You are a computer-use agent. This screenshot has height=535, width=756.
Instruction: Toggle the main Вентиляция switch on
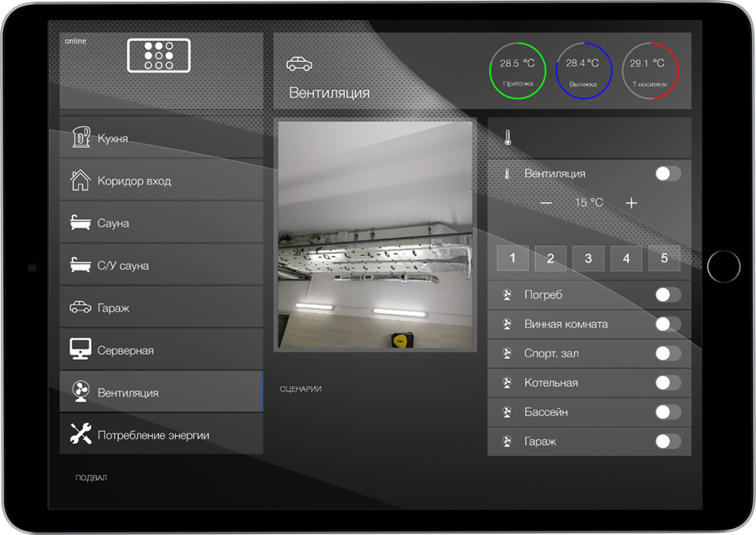click(x=667, y=173)
